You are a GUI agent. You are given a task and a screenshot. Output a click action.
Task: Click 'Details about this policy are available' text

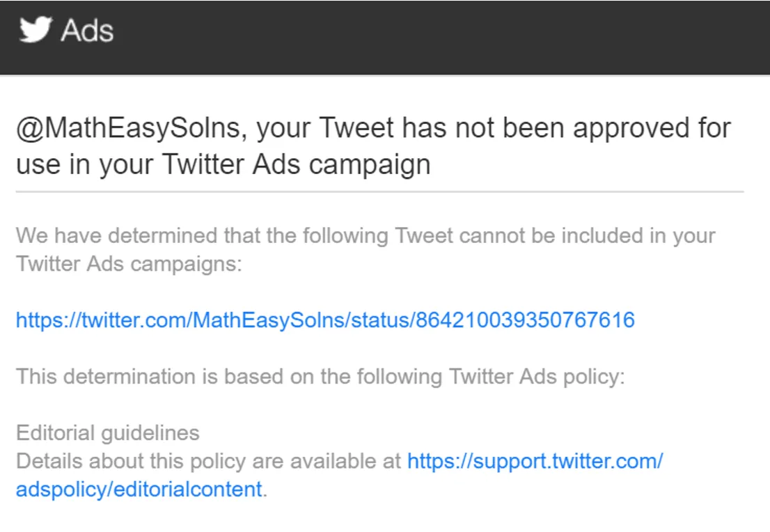(x=209, y=461)
